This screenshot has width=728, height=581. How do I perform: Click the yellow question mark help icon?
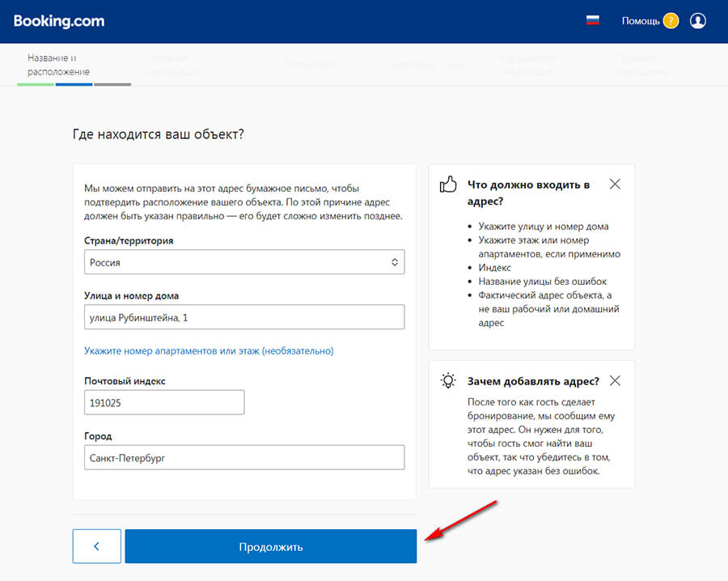(671, 21)
